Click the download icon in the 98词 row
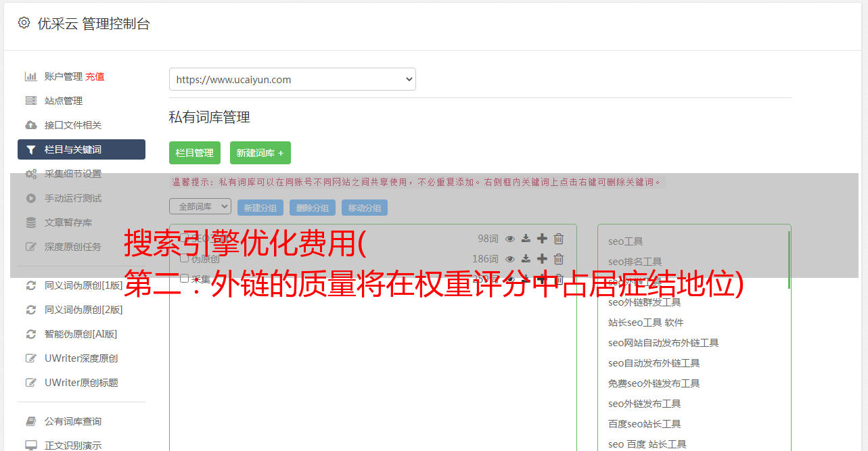 pyautogui.click(x=526, y=239)
